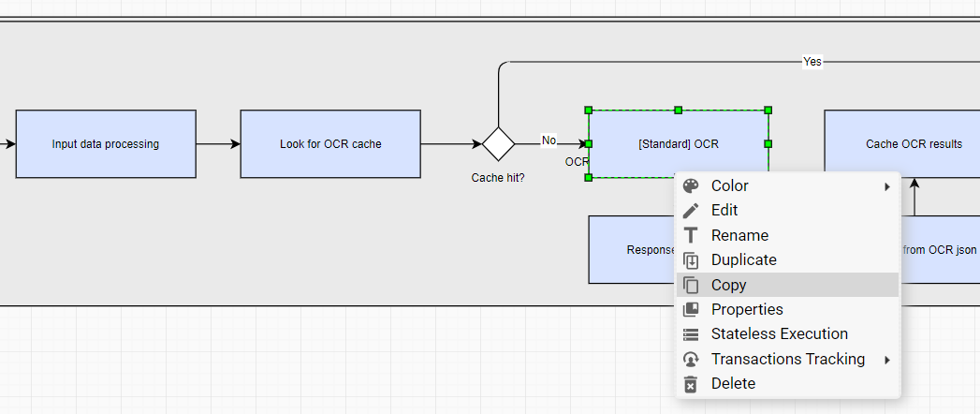Select the Response node below OCR
This screenshot has height=414, width=980.
point(632,249)
